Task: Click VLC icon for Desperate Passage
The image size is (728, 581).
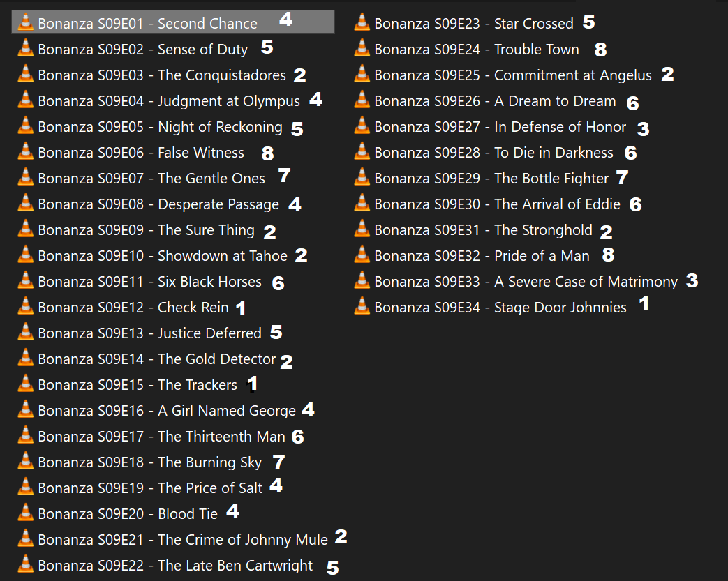Action: (x=26, y=203)
